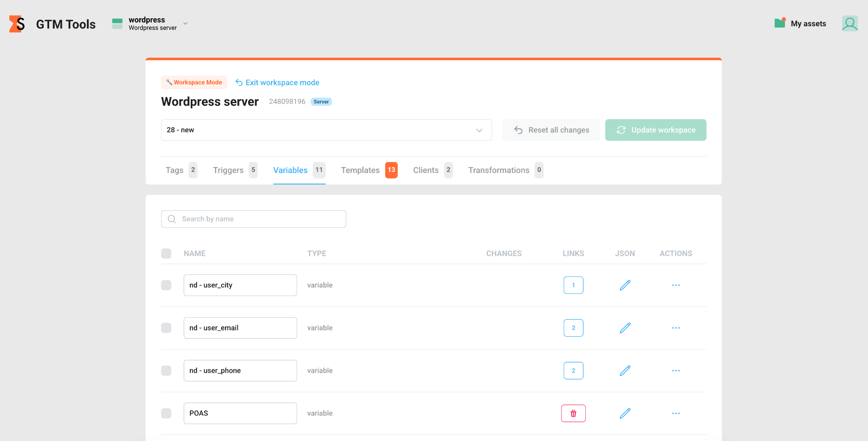The image size is (868, 441).
Task: Open actions menu for POAS
Action: click(x=676, y=413)
